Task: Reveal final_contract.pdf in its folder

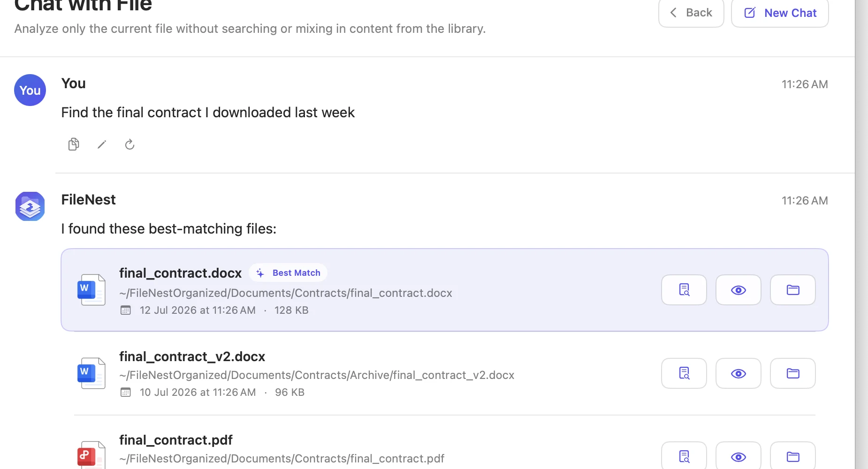Action: pos(793,456)
